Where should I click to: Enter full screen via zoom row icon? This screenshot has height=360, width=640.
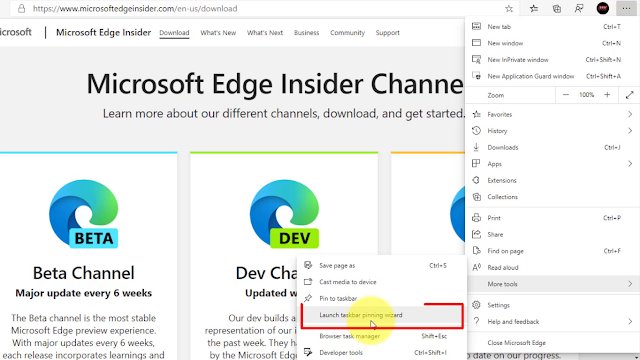(629, 95)
